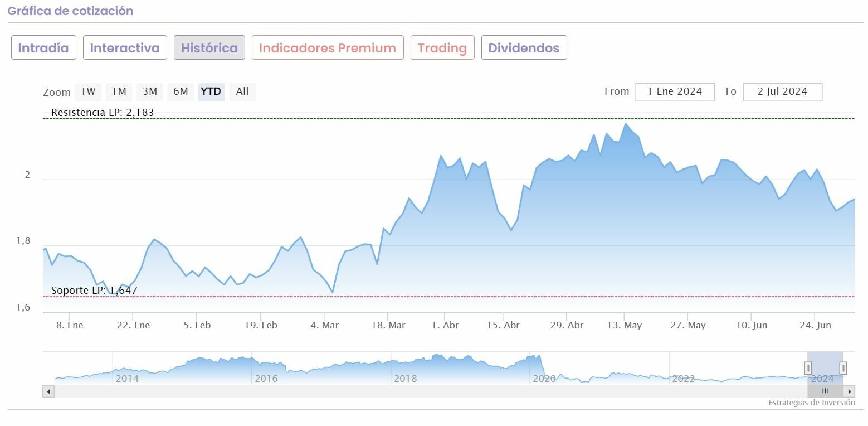The image size is (868, 426).
Task: Open the Intradía chart tab
Action: tap(43, 48)
